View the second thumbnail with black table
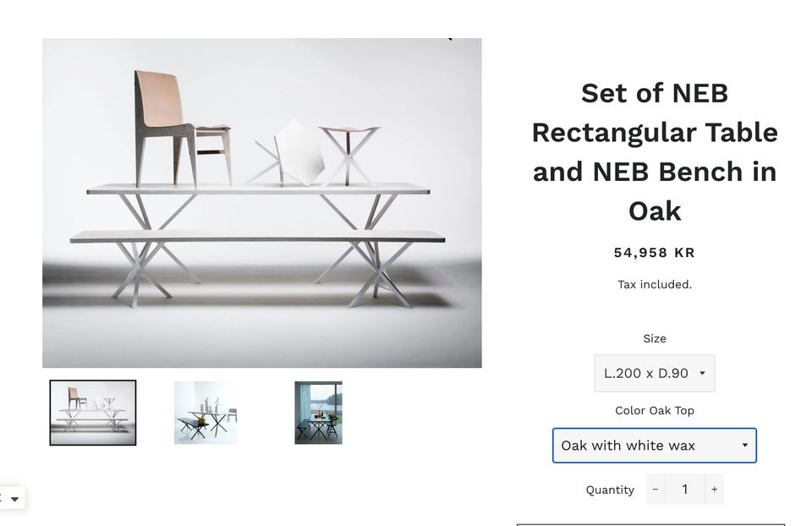Screen dimensions: 812x526 point(206,413)
